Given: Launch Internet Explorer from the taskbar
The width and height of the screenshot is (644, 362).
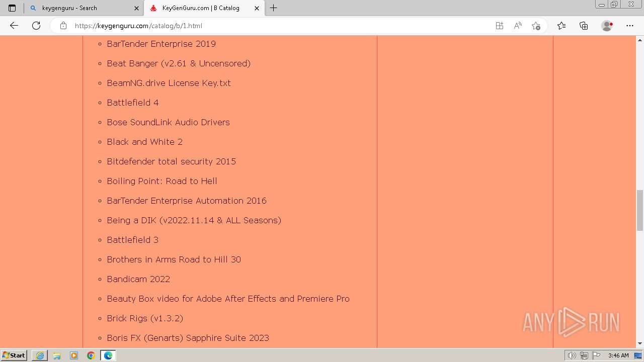Looking at the screenshot, I should (40, 355).
